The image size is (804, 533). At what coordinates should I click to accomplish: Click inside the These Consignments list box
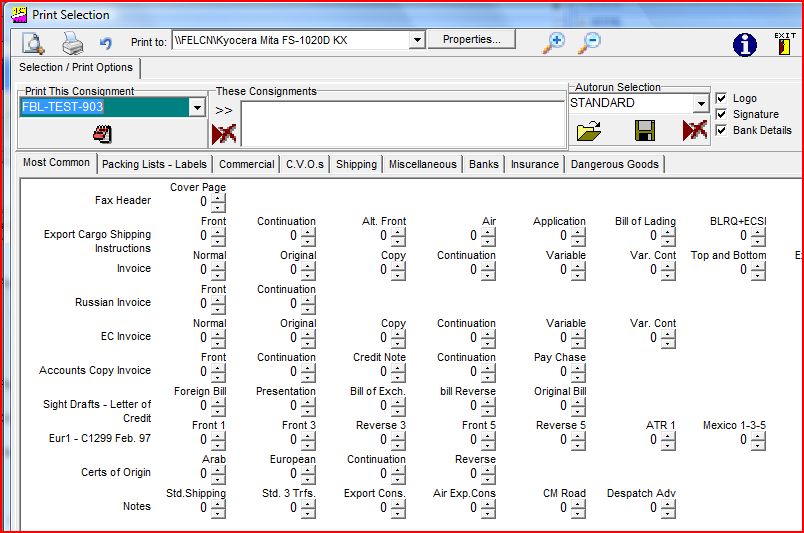[x=402, y=124]
